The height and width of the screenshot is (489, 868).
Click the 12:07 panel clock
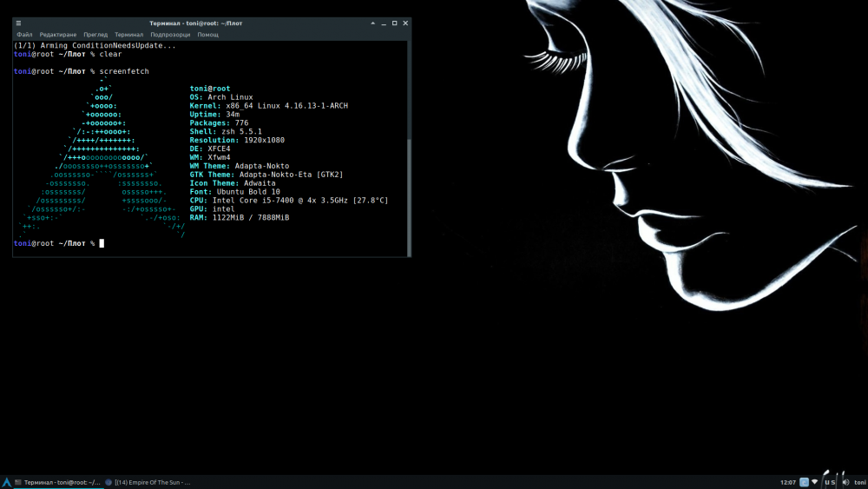(x=788, y=482)
